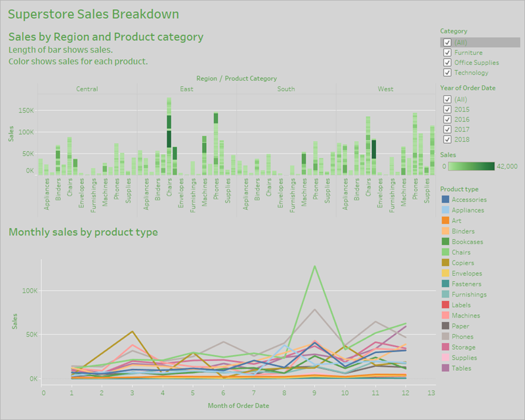The height and width of the screenshot is (420, 525).
Task: Click the Phones line peak at month 9
Action: coord(314,309)
